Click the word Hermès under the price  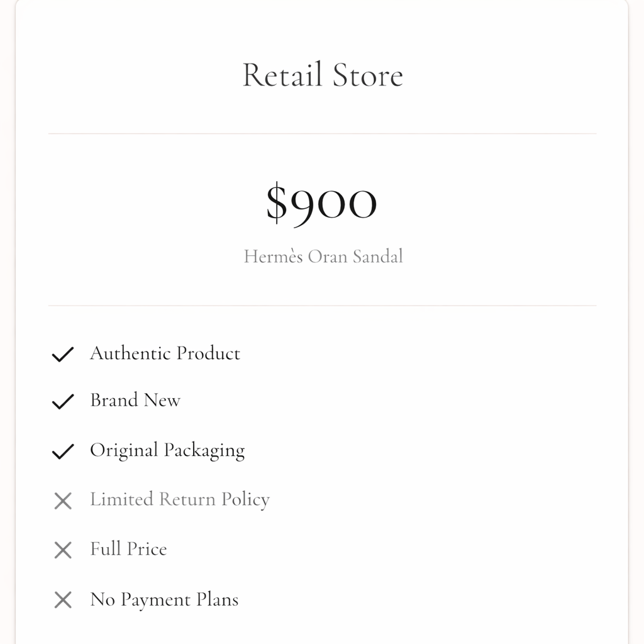273,257
